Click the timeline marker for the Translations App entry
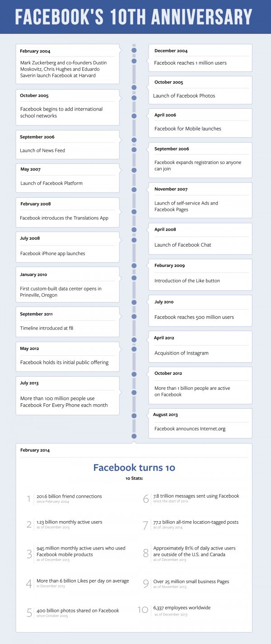The height and width of the screenshot is (644, 271). click(x=134, y=211)
